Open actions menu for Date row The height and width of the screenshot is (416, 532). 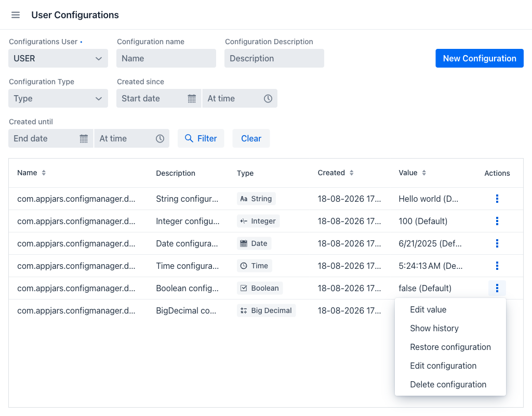497,243
